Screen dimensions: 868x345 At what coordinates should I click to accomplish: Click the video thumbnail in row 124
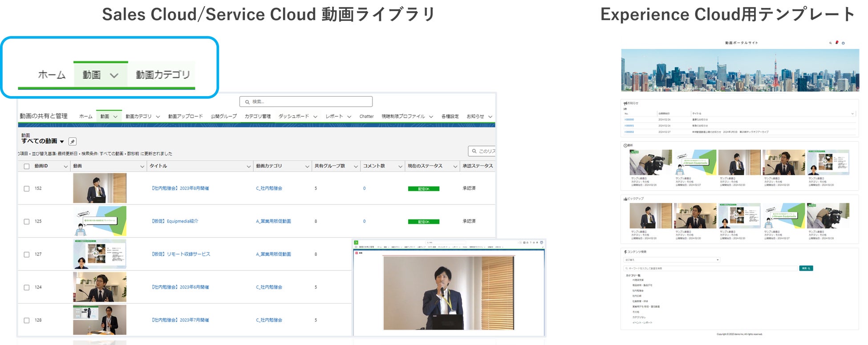click(100, 287)
